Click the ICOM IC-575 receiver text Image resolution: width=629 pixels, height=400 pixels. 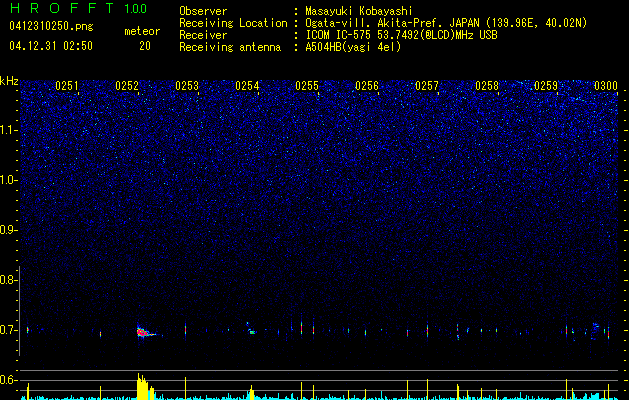pos(401,35)
